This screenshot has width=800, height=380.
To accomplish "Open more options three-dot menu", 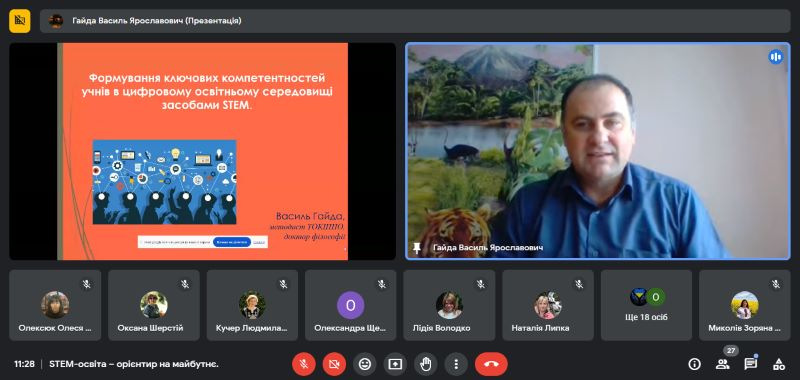I will 456,364.
